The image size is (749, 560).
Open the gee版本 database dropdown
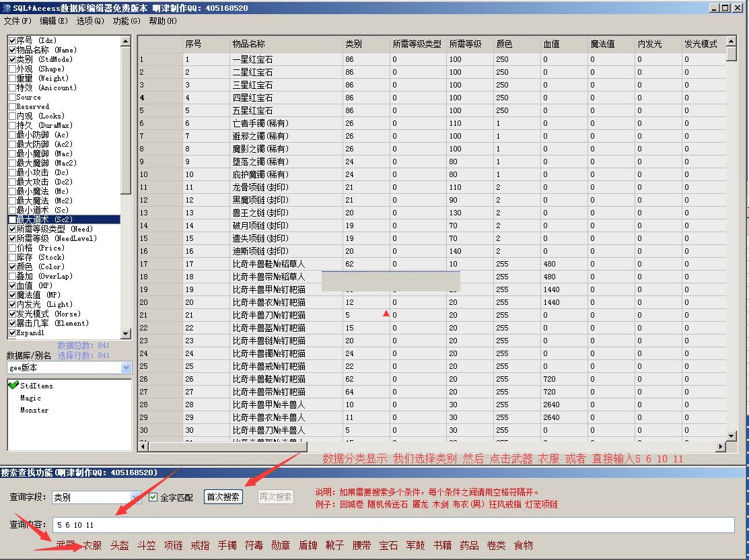tap(127, 367)
